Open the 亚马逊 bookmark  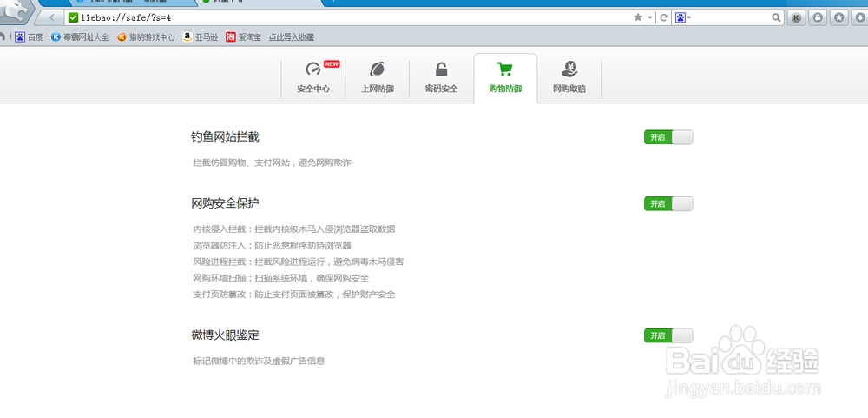(x=200, y=37)
